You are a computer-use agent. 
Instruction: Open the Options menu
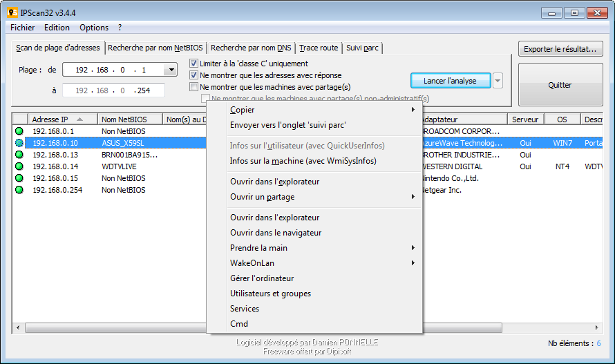pyautogui.click(x=94, y=28)
